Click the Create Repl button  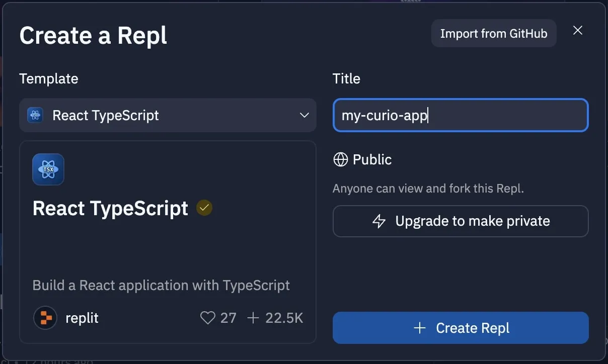click(x=461, y=328)
